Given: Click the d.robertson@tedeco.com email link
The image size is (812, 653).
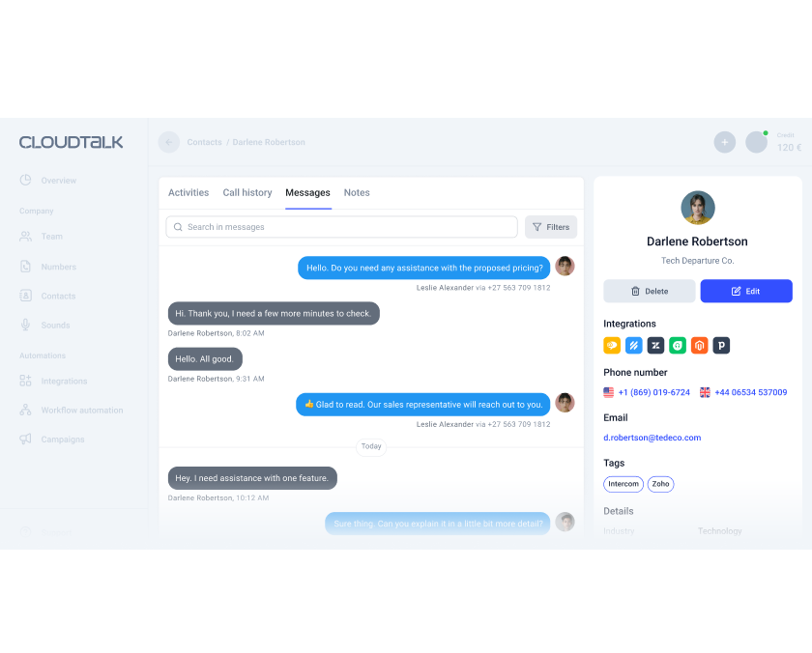Looking at the screenshot, I should [652, 438].
